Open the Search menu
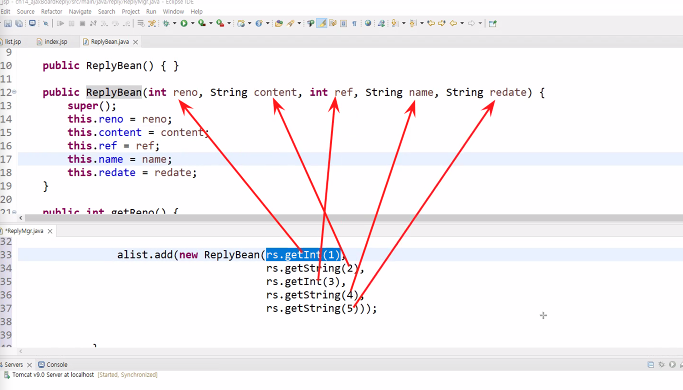683x390 pixels. click(x=106, y=12)
